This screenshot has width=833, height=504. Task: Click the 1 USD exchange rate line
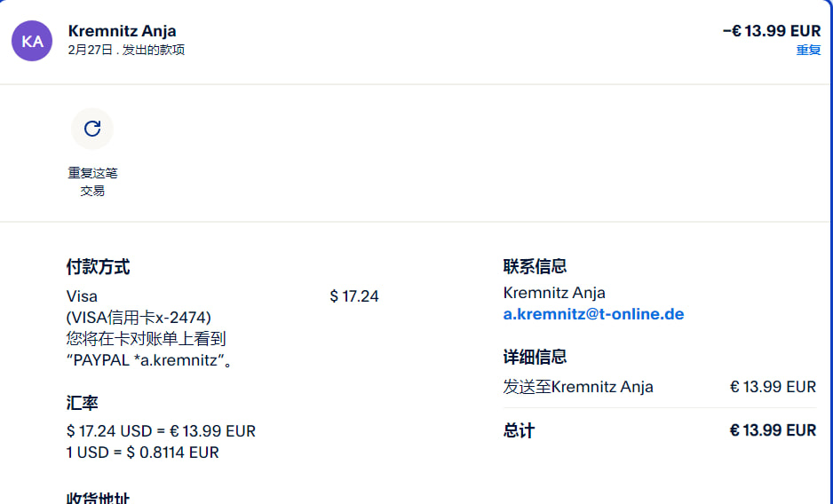142,453
